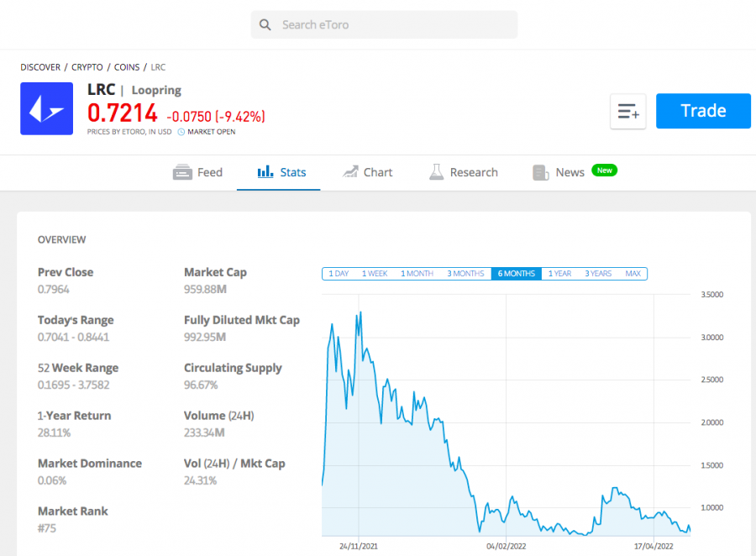Click into the Search eToro field

pos(384,24)
